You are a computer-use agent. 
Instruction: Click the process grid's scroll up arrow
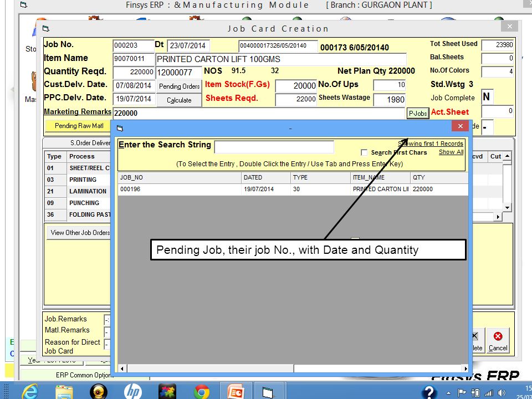[507, 156]
